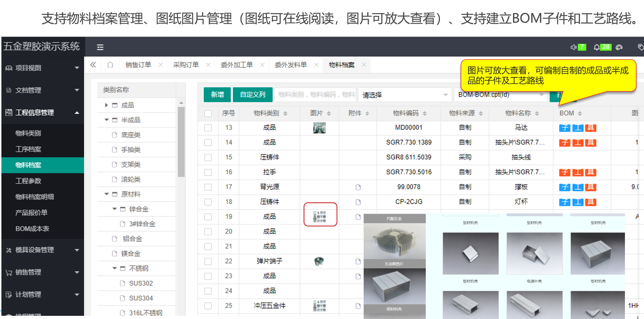Enlarge the image thumbnail in row 13
Screen dimensions: 644x319
pos(320,128)
